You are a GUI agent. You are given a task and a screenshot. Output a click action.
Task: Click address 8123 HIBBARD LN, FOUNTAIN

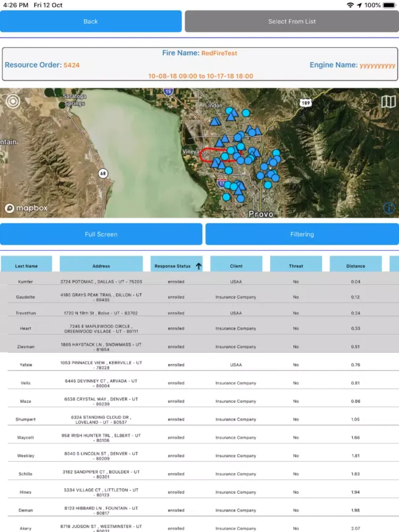tap(101, 511)
